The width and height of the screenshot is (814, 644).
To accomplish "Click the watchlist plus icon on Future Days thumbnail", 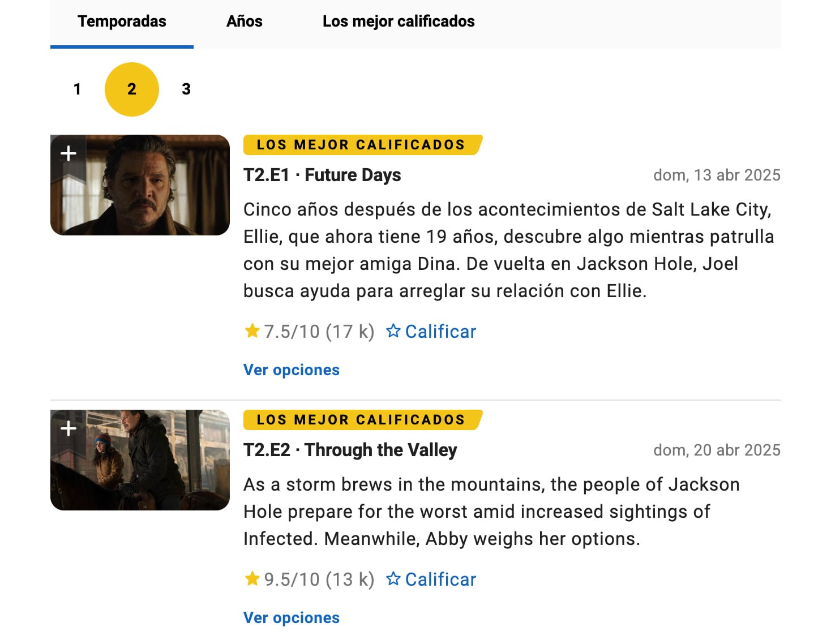I will pos(68,152).
